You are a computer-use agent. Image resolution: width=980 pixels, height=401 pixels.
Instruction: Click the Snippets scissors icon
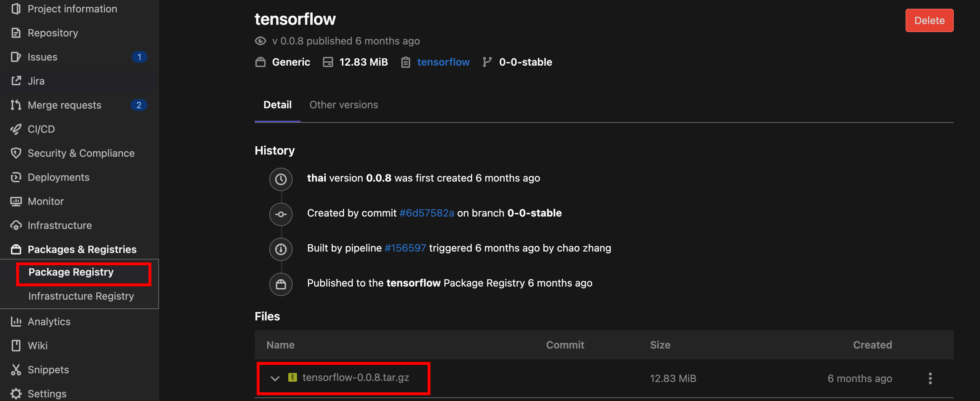[16, 370]
